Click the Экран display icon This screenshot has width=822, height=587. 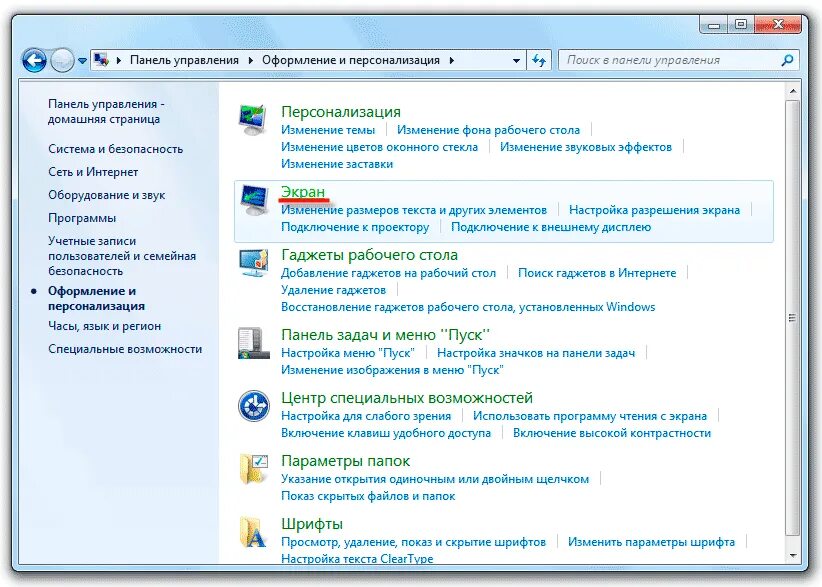(254, 200)
